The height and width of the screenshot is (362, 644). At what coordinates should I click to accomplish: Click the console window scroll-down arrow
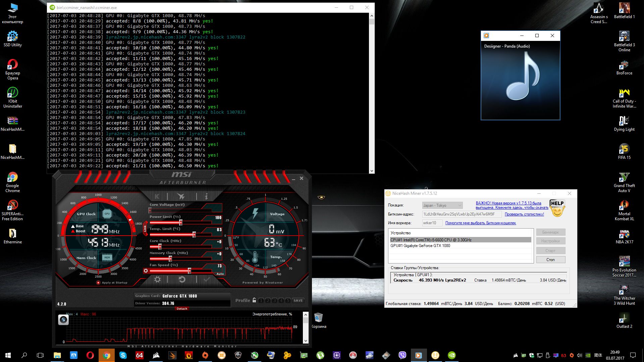(x=372, y=171)
